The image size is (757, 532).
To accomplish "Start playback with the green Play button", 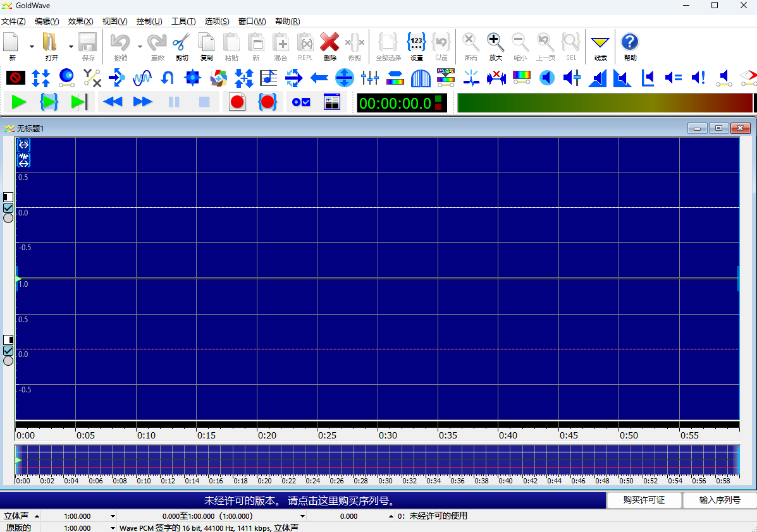I will point(19,101).
